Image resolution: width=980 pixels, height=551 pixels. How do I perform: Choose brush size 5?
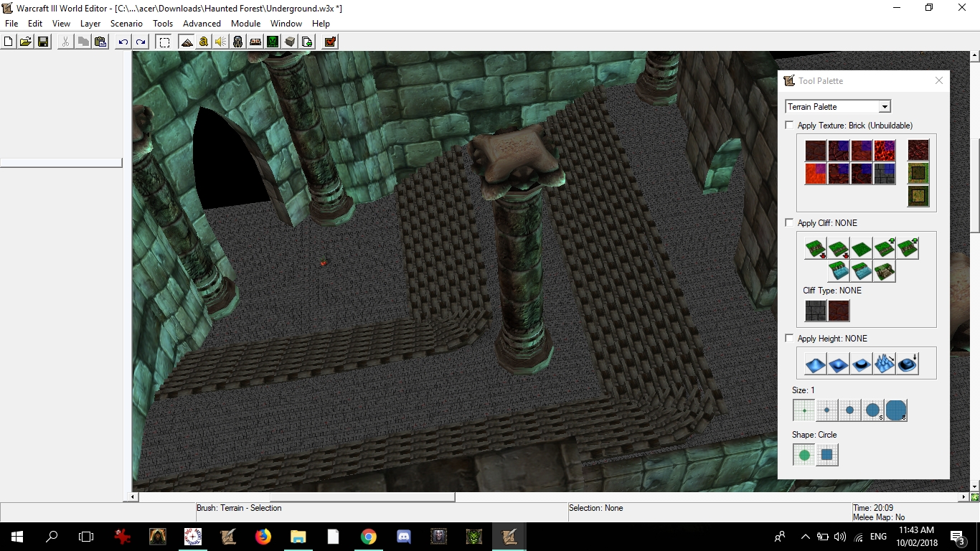[x=872, y=410]
